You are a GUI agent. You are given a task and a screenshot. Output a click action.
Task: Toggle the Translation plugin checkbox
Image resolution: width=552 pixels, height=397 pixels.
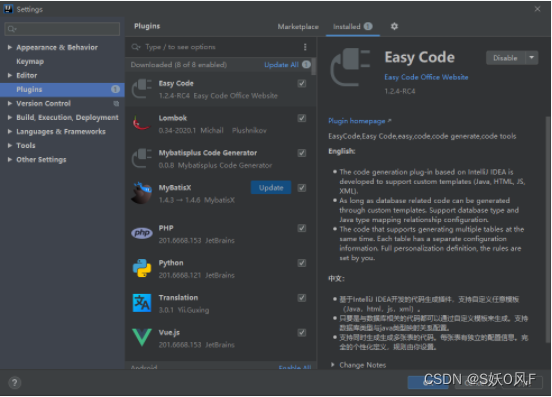pos(302,298)
